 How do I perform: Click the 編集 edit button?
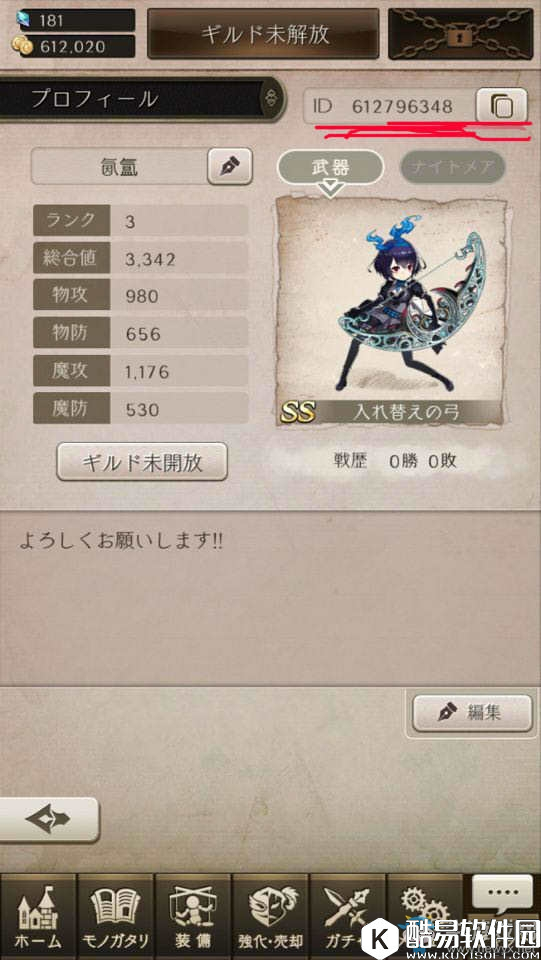(472, 713)
